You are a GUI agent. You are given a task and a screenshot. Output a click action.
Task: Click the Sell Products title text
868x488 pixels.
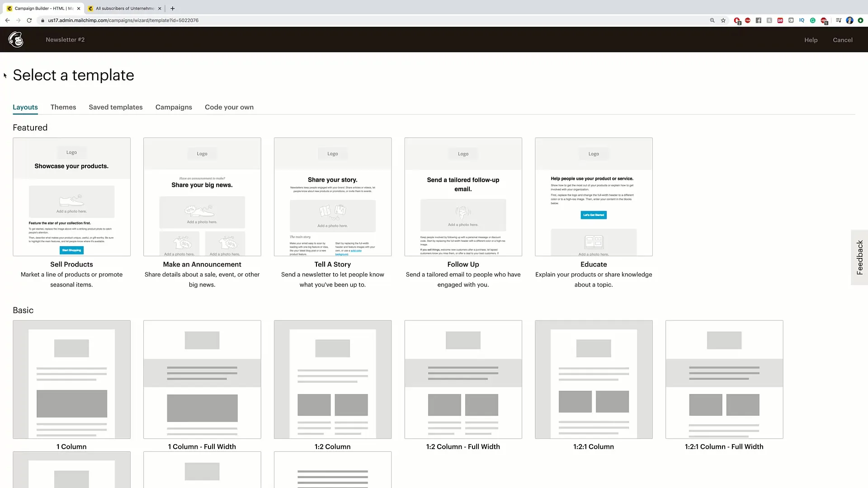(71, 264)
